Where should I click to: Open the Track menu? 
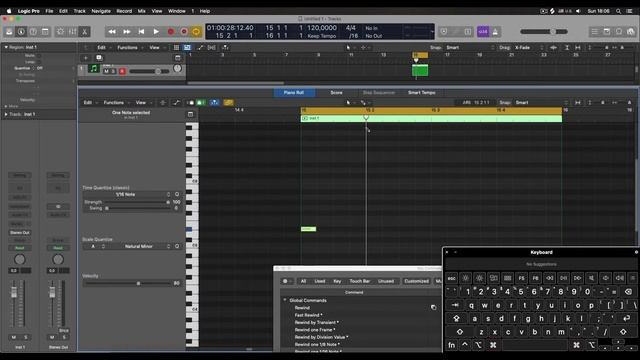pos(80,11)
